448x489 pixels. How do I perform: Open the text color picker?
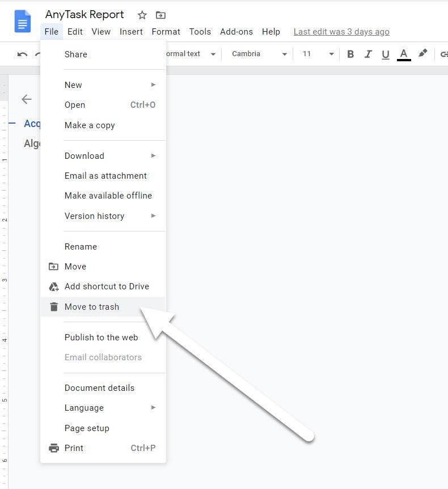[404, 54]
